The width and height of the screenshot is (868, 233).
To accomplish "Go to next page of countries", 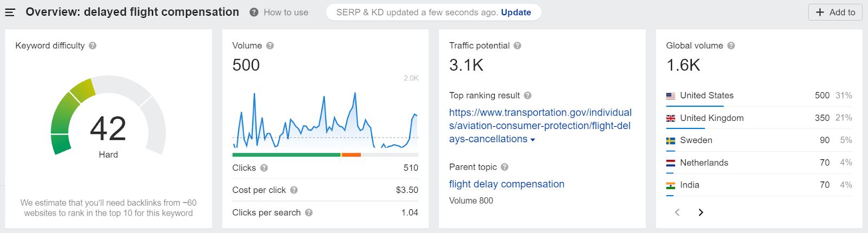I will (701, 212).
